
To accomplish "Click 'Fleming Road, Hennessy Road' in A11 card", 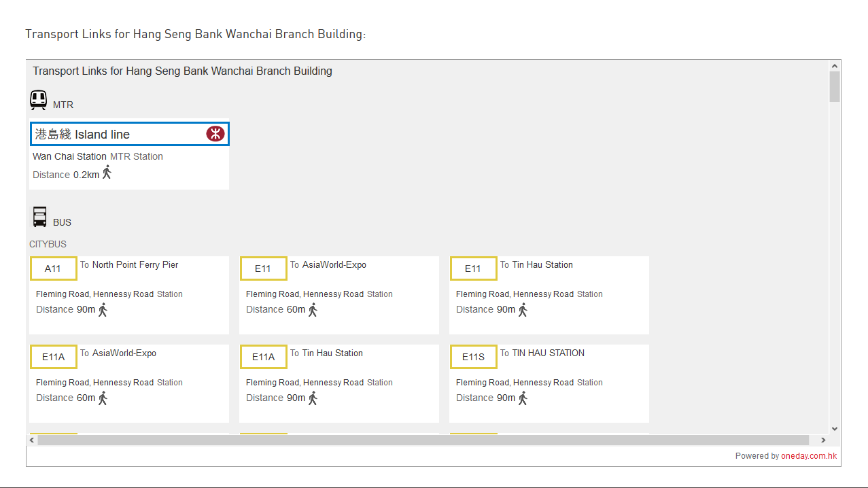I will [x=95, y=294].
